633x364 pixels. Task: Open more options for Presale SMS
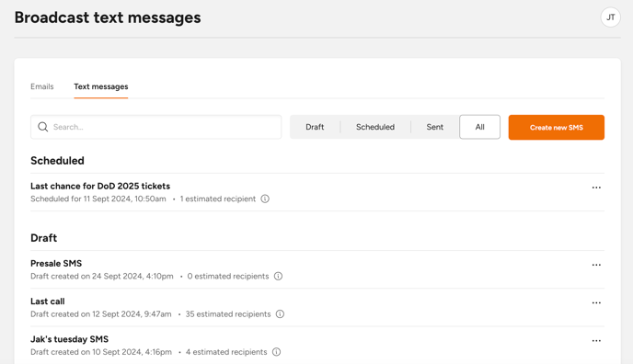[x=596, y=265]
